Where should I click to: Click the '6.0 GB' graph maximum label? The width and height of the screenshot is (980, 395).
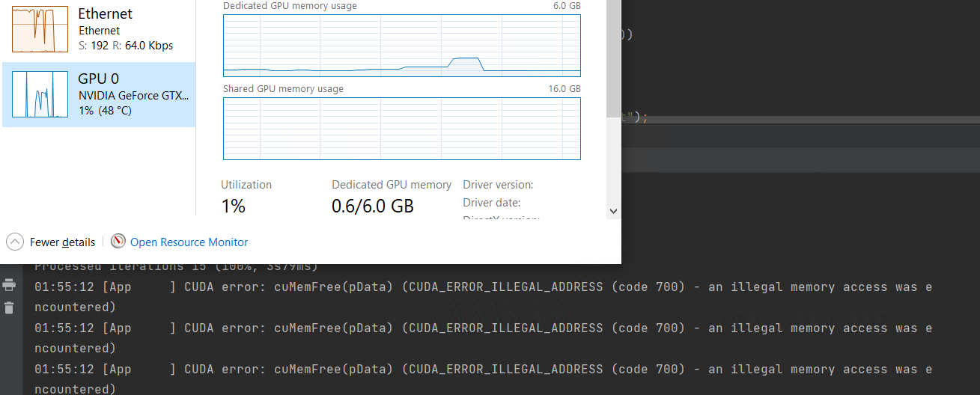click(567, 6)
